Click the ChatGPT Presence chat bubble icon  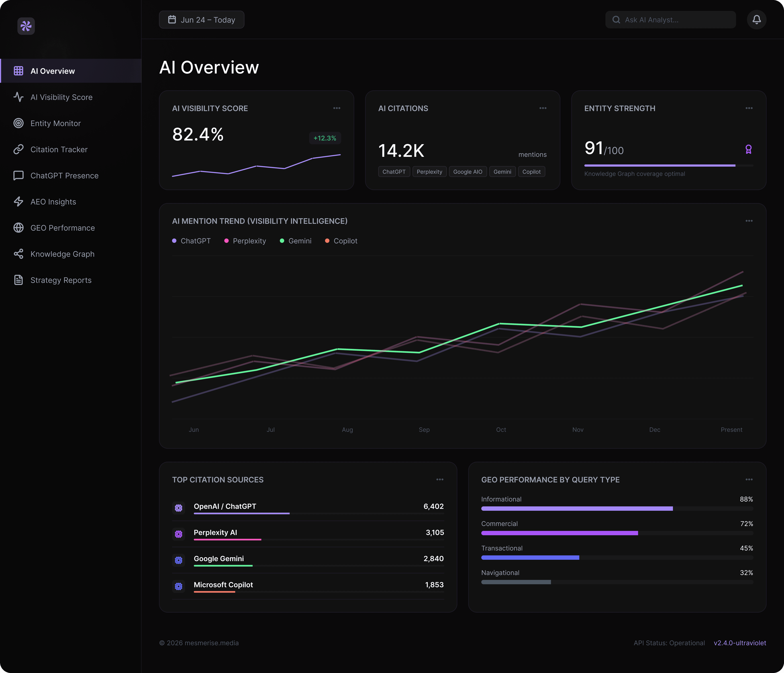(19, 175)
